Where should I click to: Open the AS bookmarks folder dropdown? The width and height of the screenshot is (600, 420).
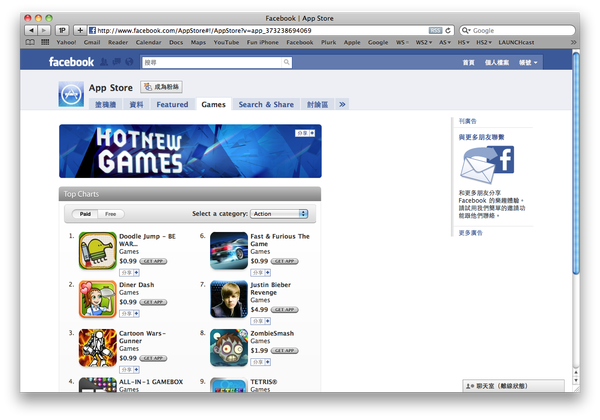coord(445,42)
